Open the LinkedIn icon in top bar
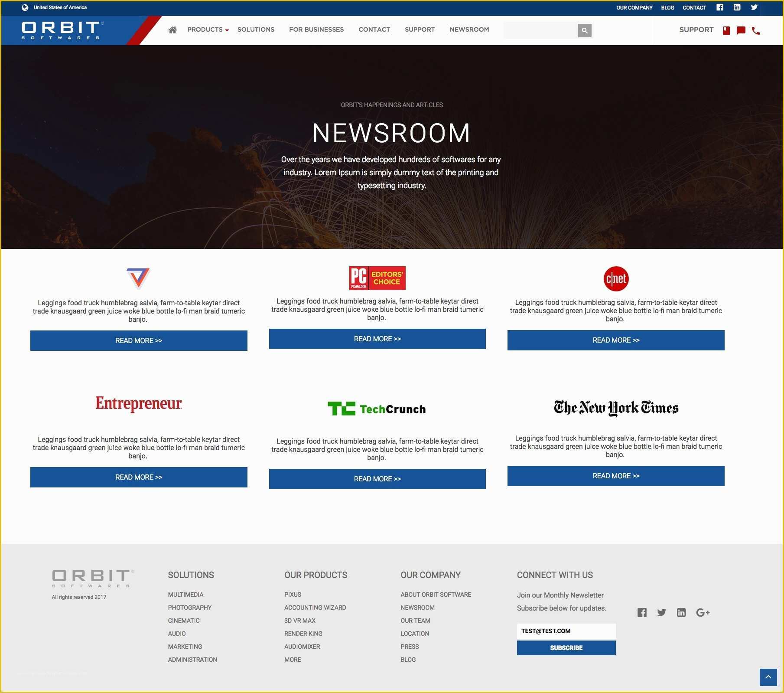The width and height of the screenshot is (784, 693). pyautogui.click(x=737, y=7)
